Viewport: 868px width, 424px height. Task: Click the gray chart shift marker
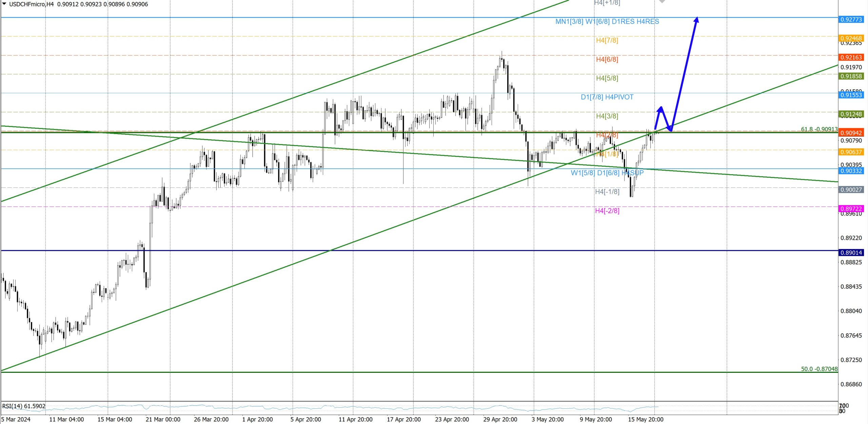pyautogui.click(x=662, y=1)
